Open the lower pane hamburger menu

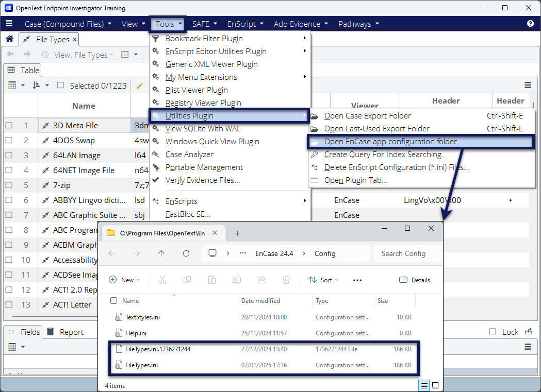pyautogui.click(x=528, y=347)
